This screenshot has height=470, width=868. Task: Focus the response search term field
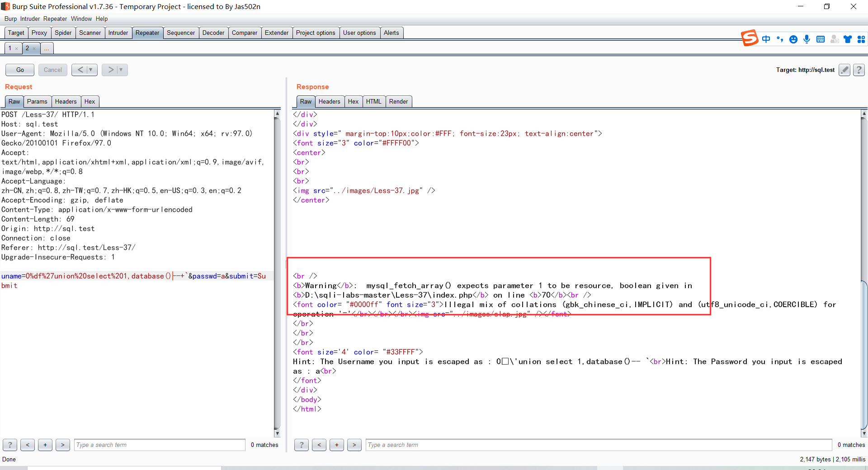(599, 445)
